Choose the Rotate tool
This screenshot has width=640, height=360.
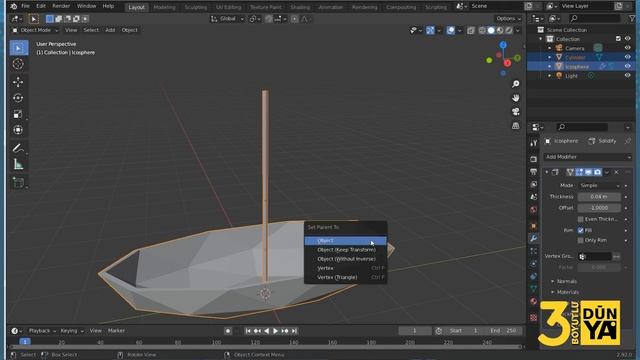tap(18, 98)
